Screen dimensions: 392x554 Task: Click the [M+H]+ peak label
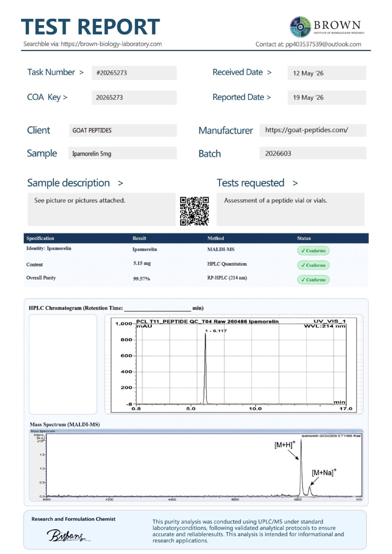coord(285,445)
